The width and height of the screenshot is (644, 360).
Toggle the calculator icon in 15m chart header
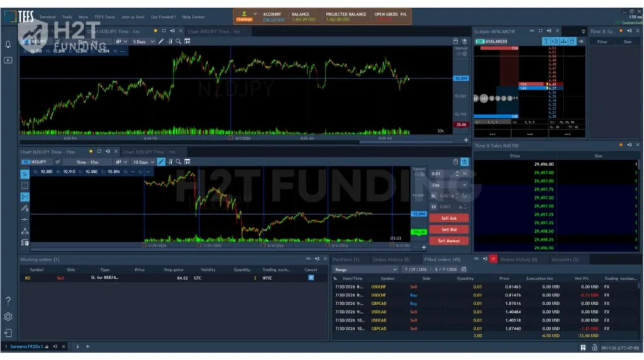tap(455, 162)
